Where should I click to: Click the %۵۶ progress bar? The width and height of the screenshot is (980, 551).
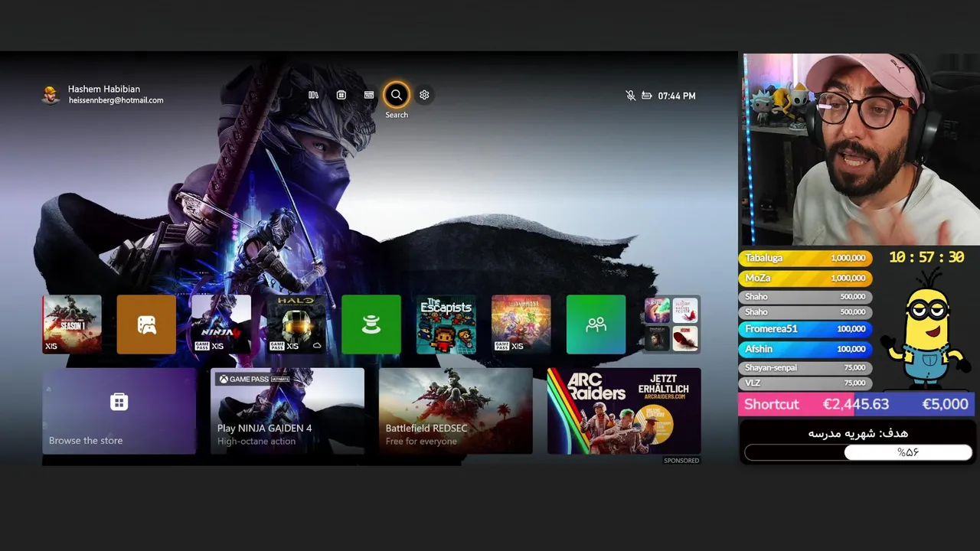[x=858, y=452]
